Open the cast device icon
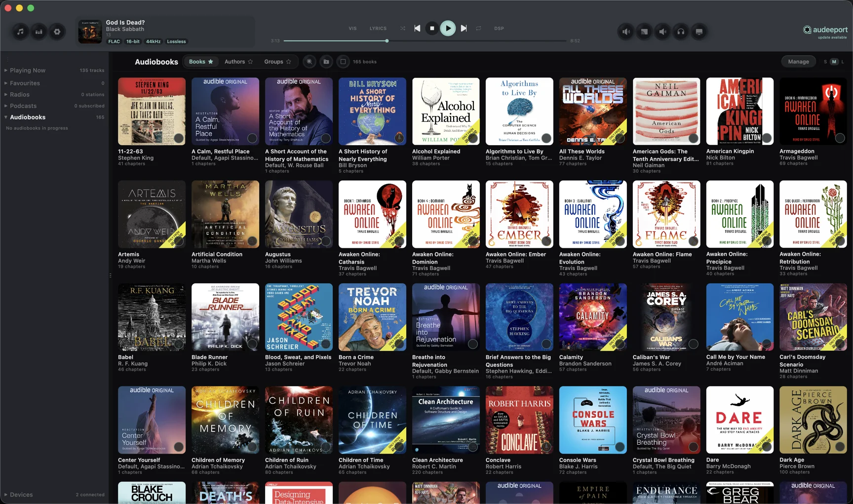Screen dimensions: 853x504 [644, 32]
